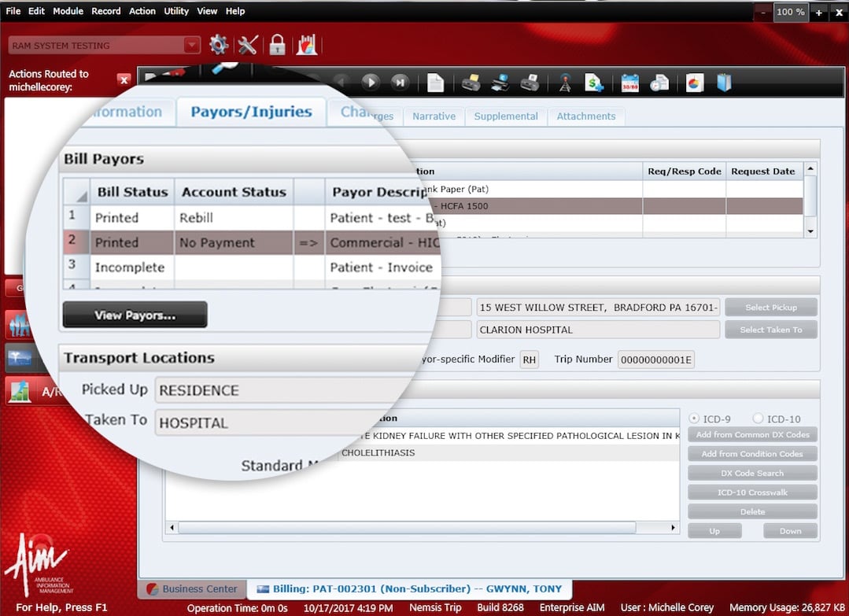Open the AIM statistics chart icon
Viewport: 849px width, 616px height.
point(307,45)
